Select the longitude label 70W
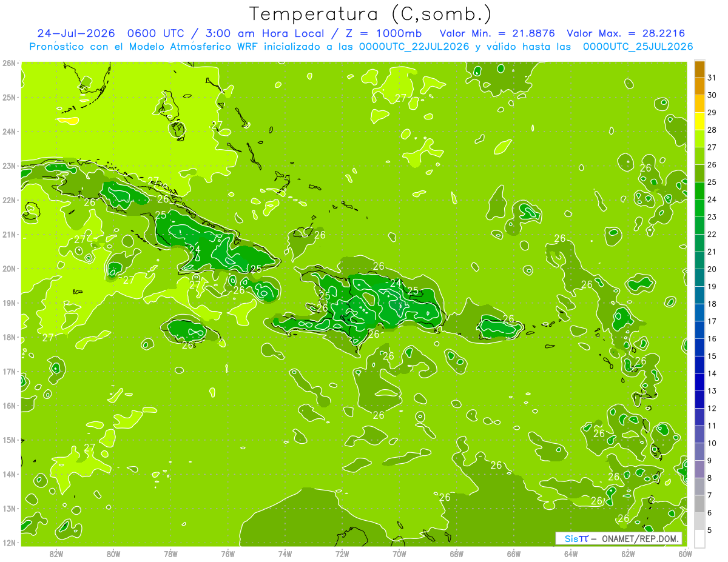Image resolution: width=728 pixels, height=562 pixels. 399,554
